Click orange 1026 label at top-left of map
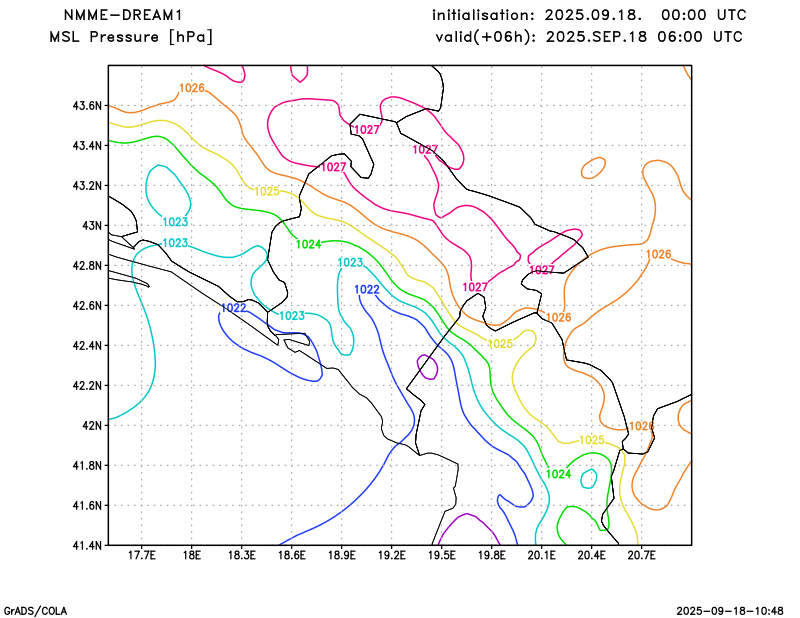The height and width of the screenshot is (618, 800). [x=192, y=88]
